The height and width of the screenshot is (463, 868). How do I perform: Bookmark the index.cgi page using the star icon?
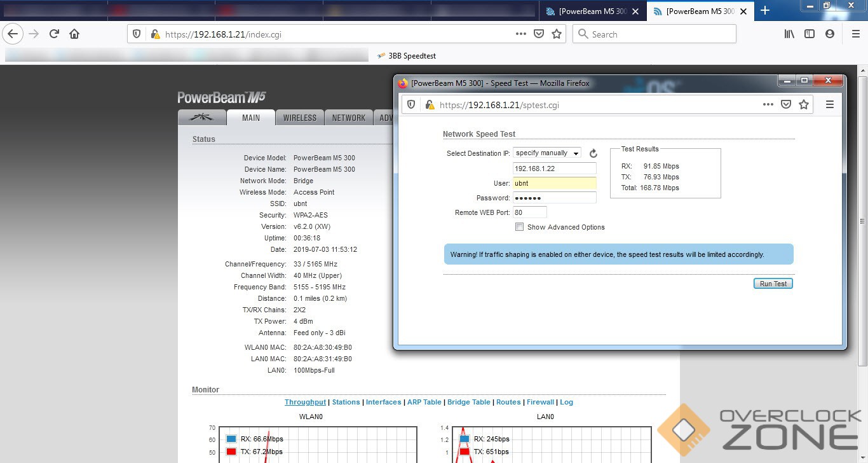[x=557, y=34]
